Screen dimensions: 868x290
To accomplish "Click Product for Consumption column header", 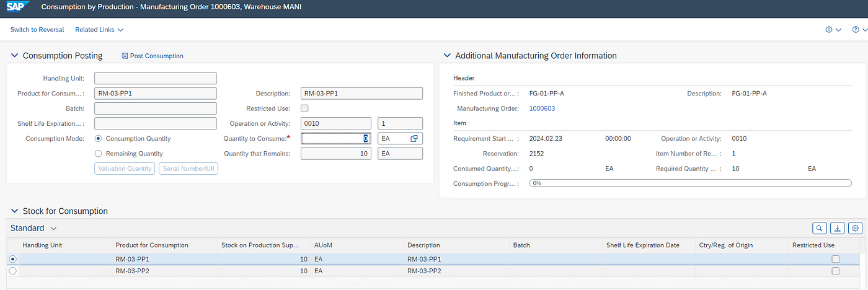I will coord(164,245).
